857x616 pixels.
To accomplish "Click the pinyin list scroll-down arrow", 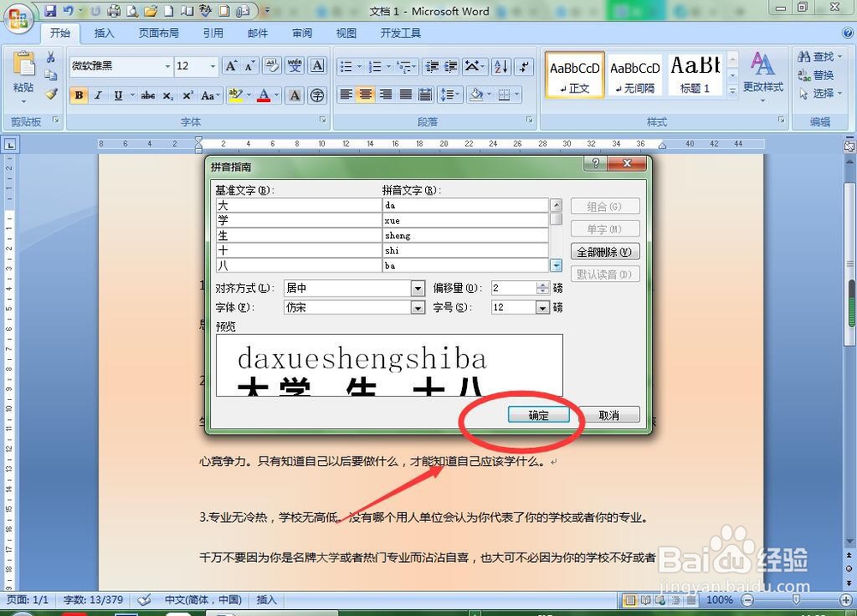I will pyautogui.click(x=556, y=266).
